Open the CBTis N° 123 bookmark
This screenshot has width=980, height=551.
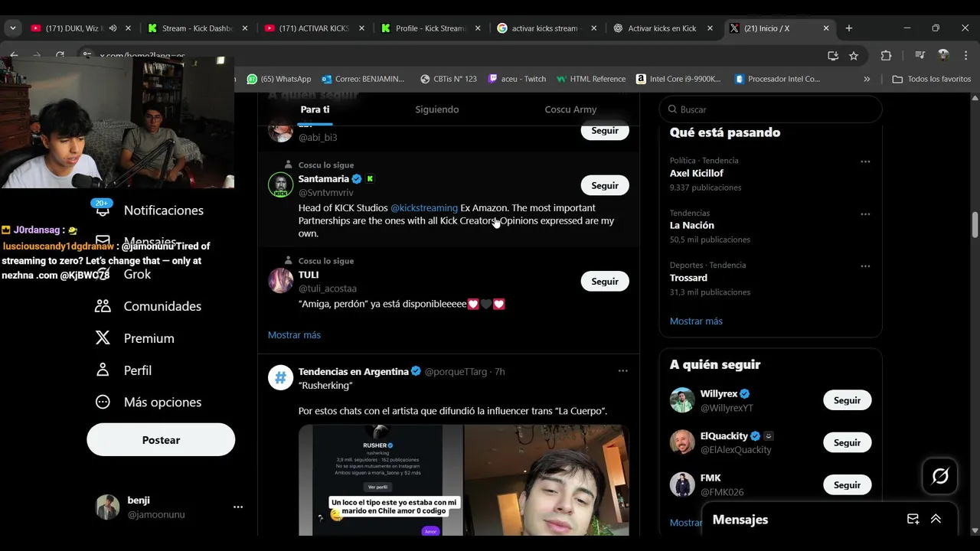click(449, 79)
